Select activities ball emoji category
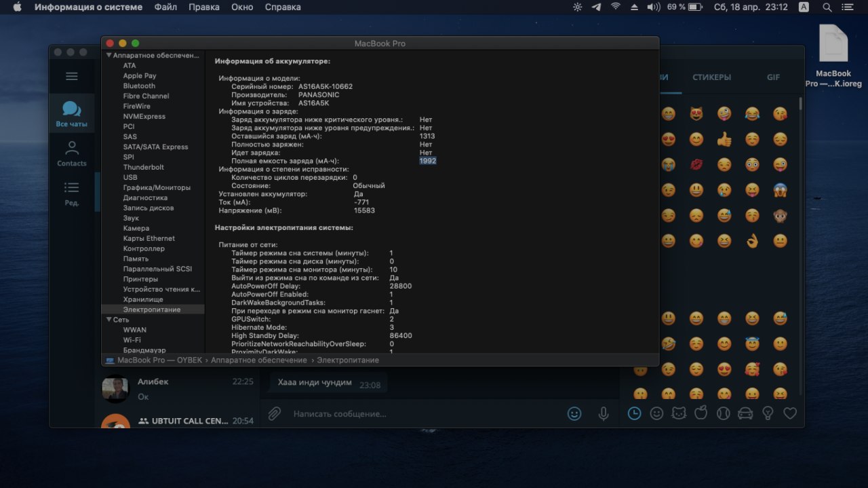868x488 pixels. coord(724,413)
